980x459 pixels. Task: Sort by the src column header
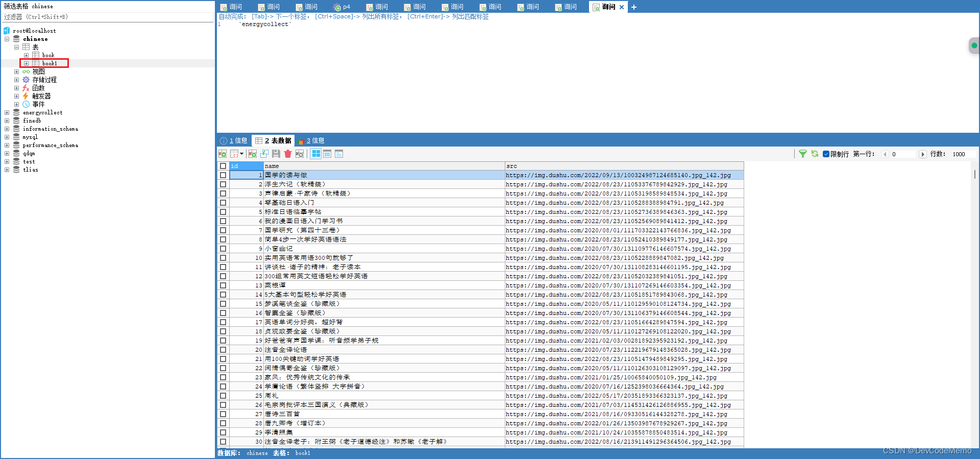(624, 166)
